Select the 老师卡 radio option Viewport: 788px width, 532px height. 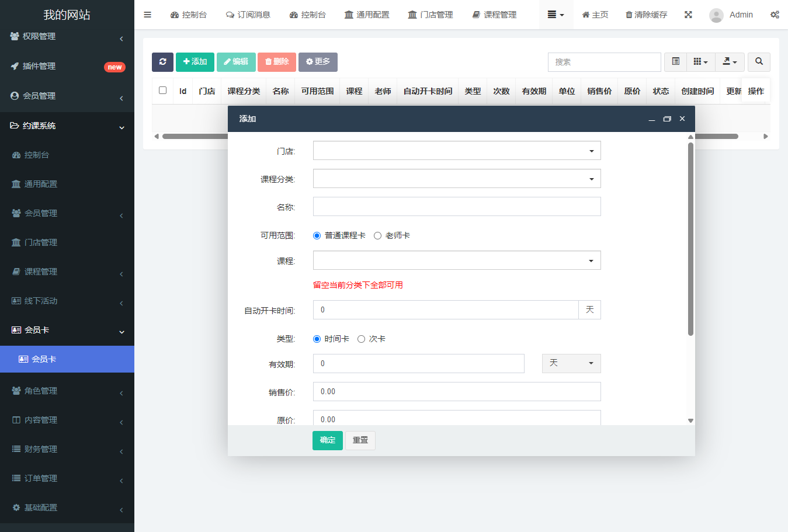point(378,236)
